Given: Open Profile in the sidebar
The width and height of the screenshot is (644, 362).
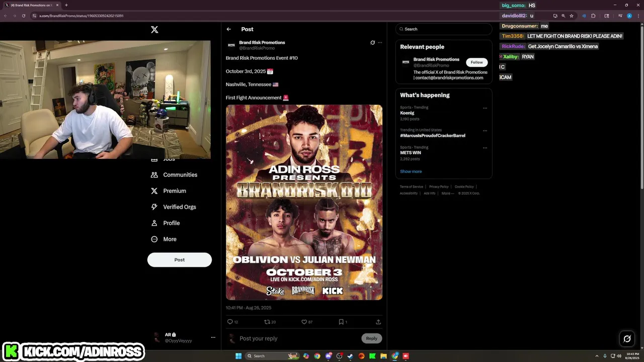Looking at the screenshot, I should [166, 223].
